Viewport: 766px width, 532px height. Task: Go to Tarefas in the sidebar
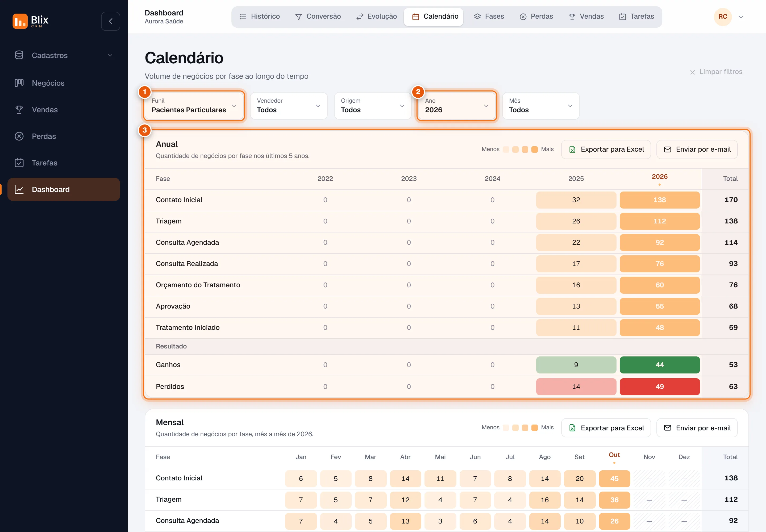(x=64, y=163)
